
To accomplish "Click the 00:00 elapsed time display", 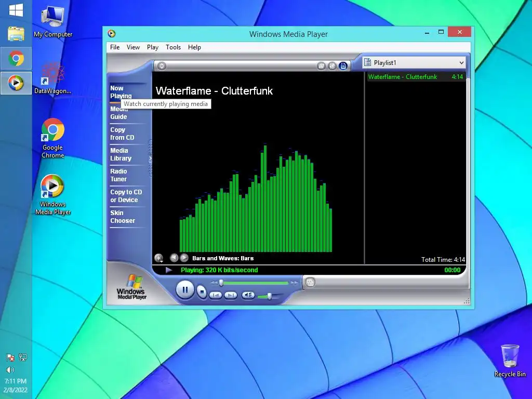I will coord(453,270).
